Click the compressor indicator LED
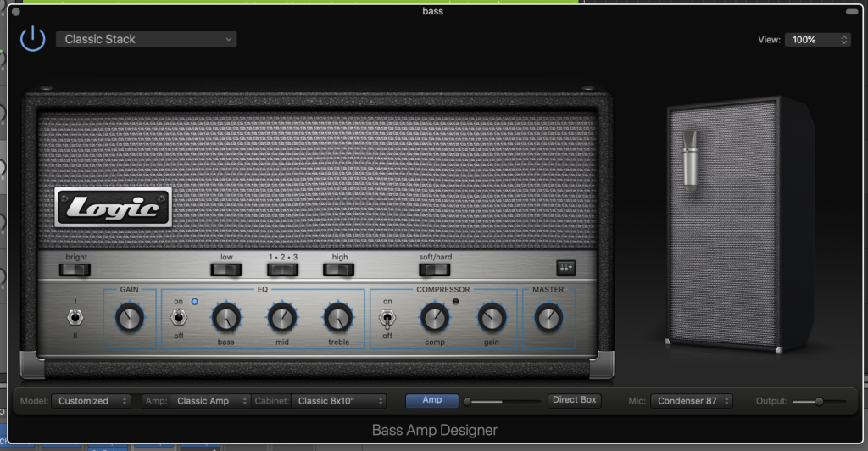The height and width of the screenshot is (451, 868). click(455, 302)
